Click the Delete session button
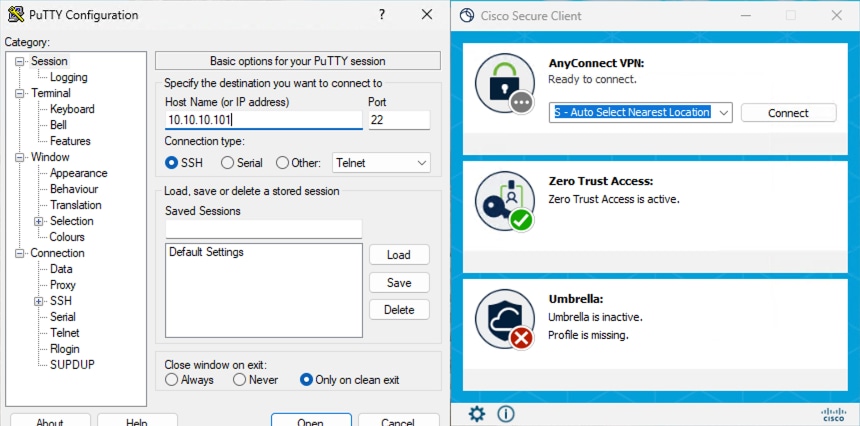The image size is (860, 426). (399, 310)
